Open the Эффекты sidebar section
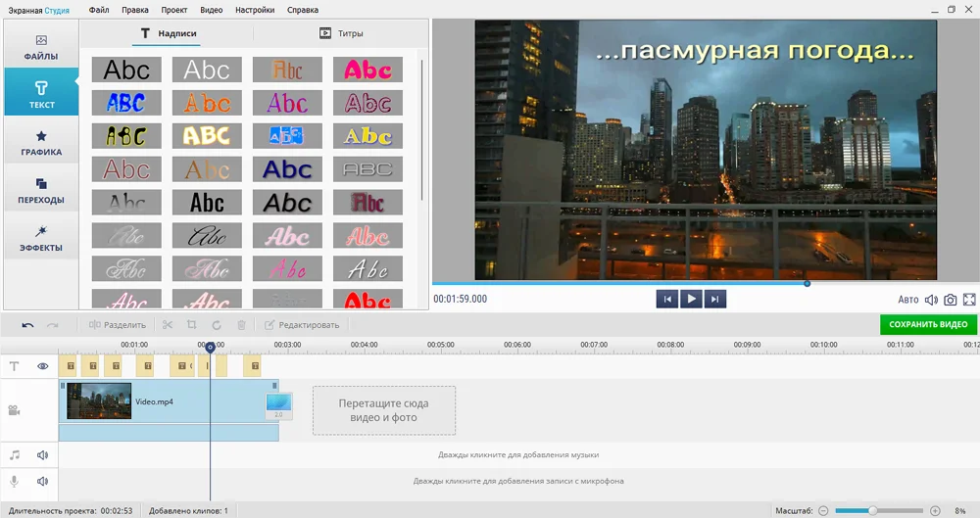Viewport: 980px width, 518px height. coord(41,238)
